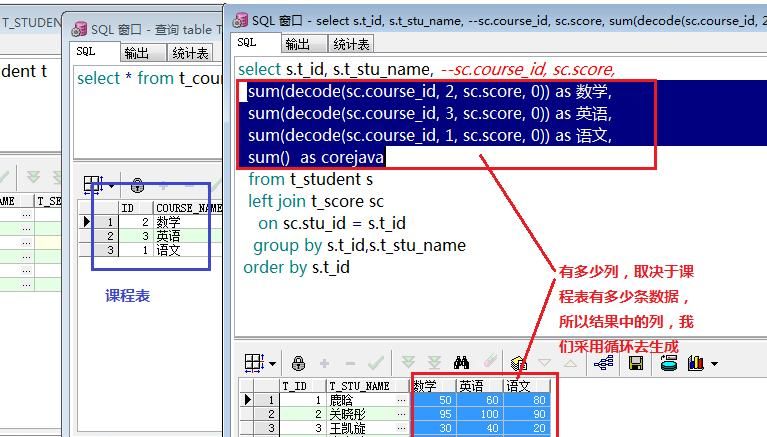Open 统计表 tab in course query window
Viewport: 767px width, 437px height.
coord(189,53)
